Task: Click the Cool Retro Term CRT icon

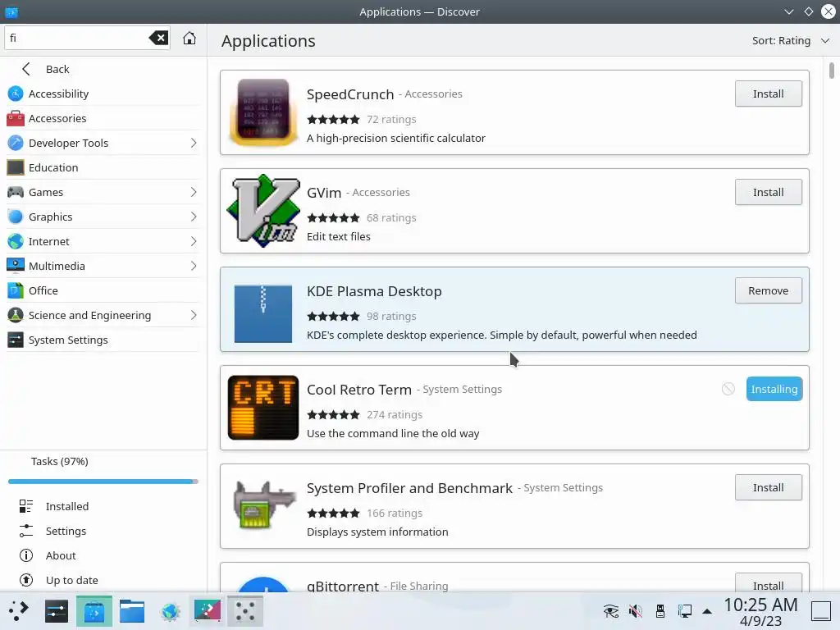Action: 263,408
